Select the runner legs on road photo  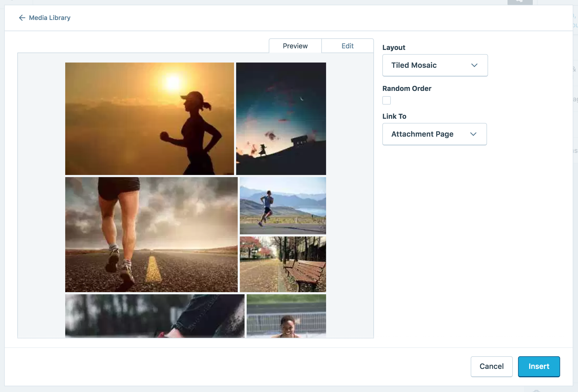coord(151,235)
